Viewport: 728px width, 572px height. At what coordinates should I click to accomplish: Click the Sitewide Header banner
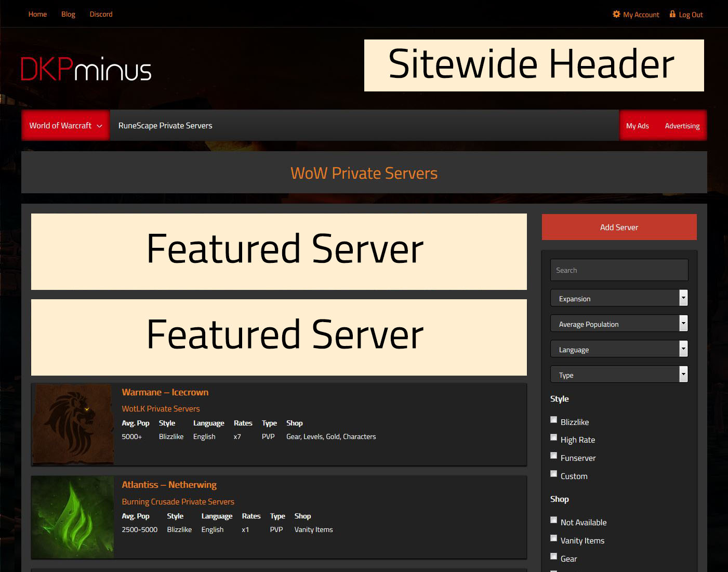534,65
